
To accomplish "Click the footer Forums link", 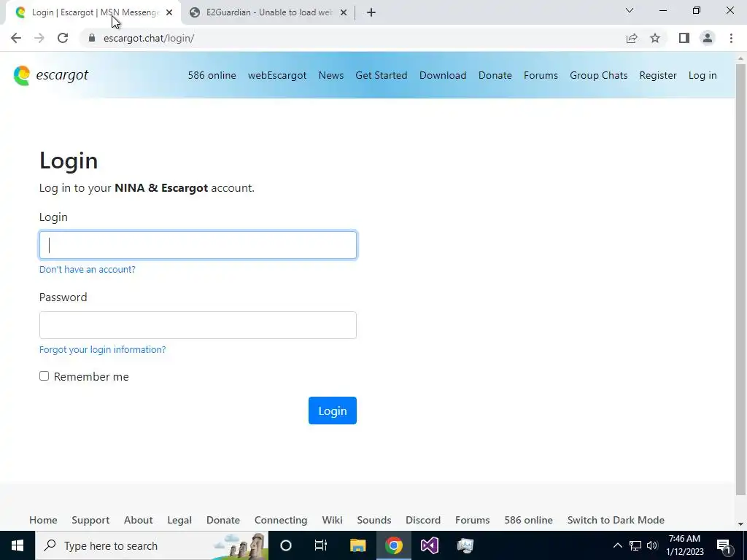I will [x=472, y=520].
